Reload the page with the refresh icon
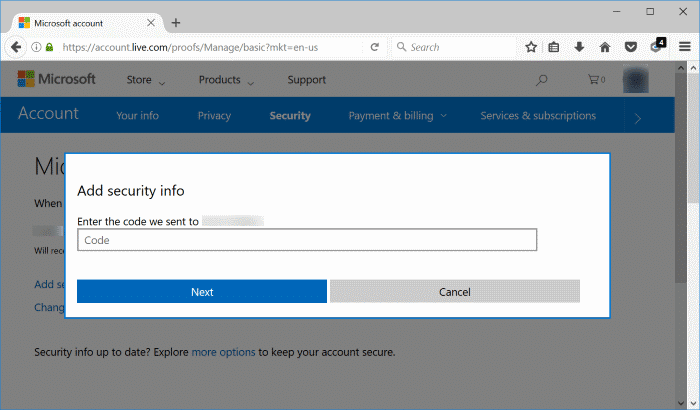The height and width of the screenshot is (410, 700). 375,47
